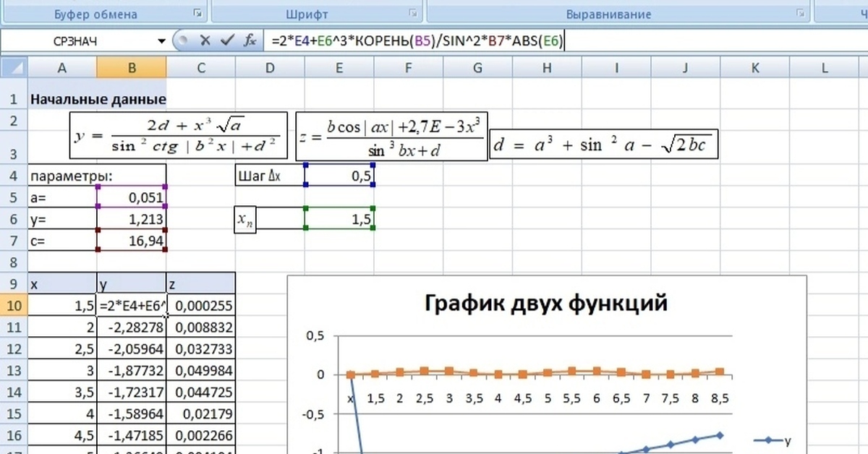Select column D header
Screen dimensions: 868x454
click(270, 68)
